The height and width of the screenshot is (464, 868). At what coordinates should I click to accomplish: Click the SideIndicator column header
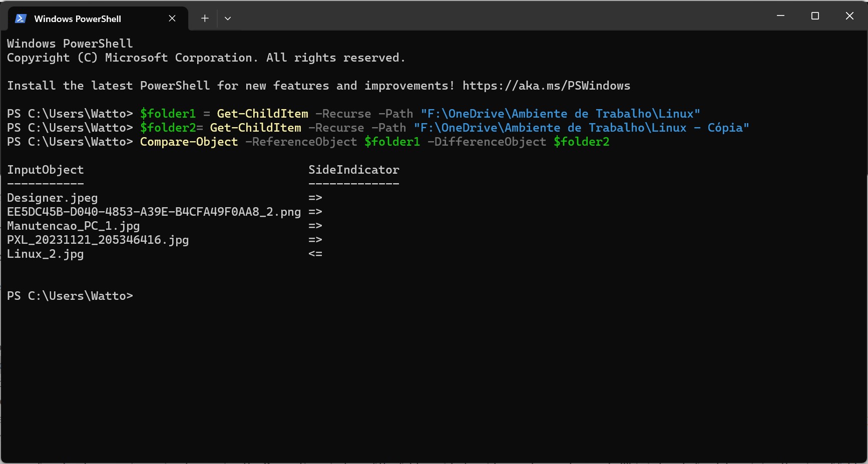[353, 170]
